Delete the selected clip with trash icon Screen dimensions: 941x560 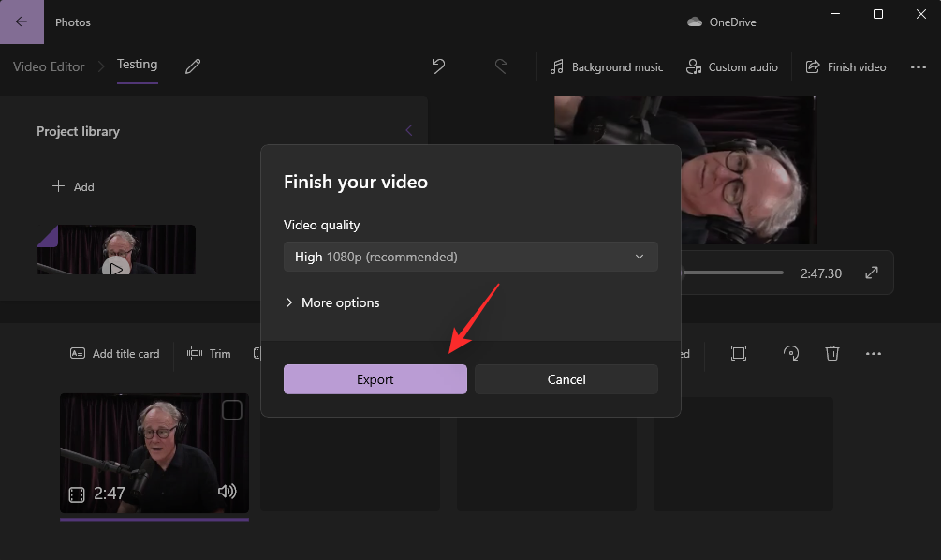point(831,353)
